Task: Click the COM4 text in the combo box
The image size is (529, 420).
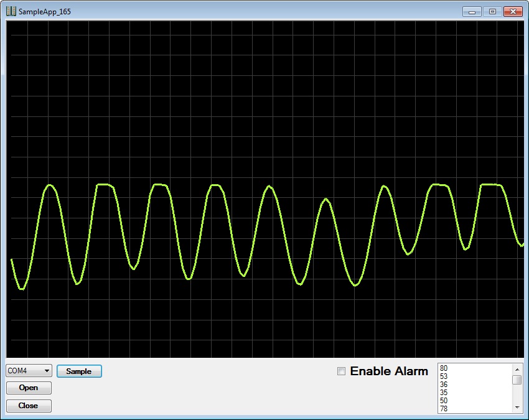Action: coord(18,371)
